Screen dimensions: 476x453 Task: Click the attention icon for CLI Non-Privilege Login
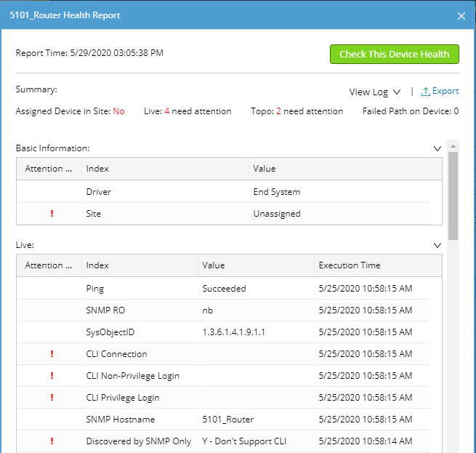[52, 375]
